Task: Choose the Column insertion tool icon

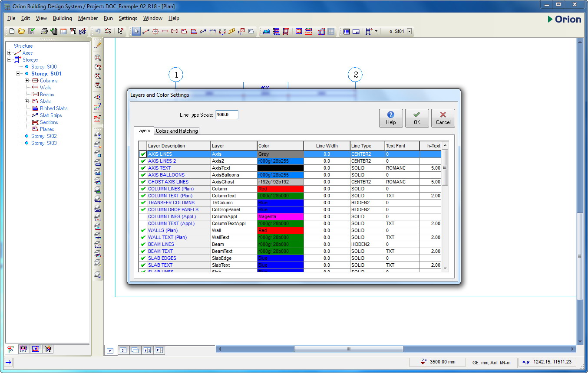Action: tap(155, 31)
